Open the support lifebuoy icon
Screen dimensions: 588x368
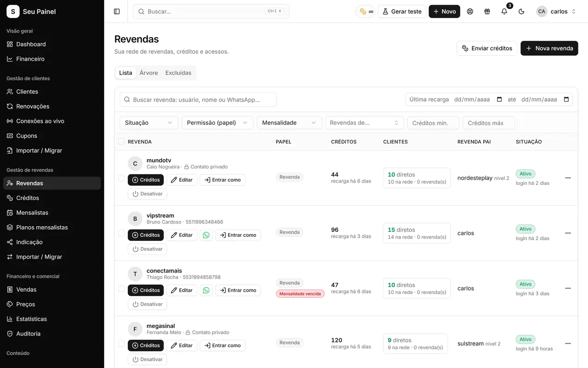click(470, 11)
